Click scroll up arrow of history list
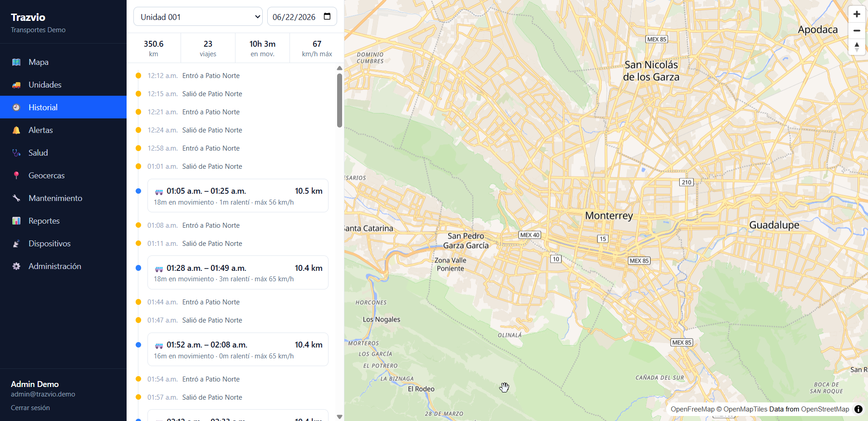Viewport: 868px width, 421px height. coord(339,69)
